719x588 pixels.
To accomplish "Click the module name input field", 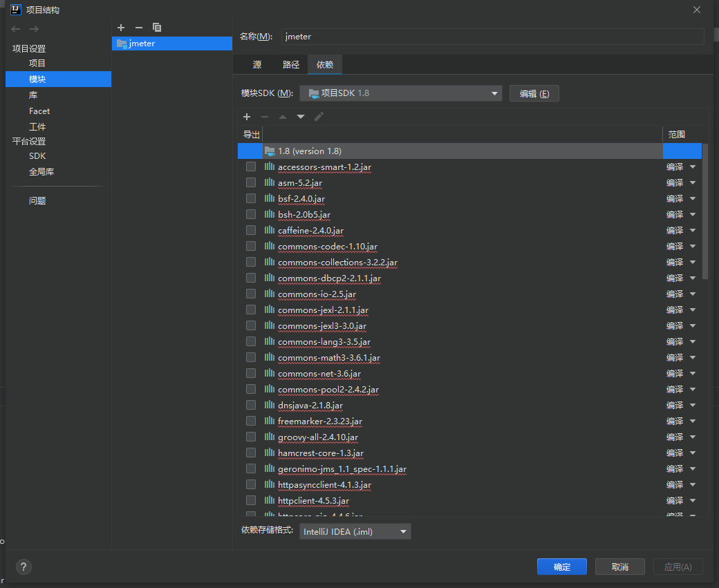I will click(492, 37).
